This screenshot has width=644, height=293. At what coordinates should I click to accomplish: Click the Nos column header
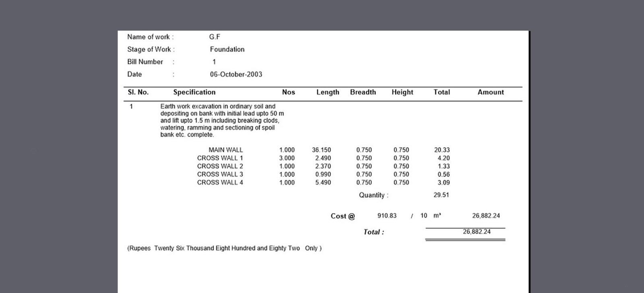[288, 92]
